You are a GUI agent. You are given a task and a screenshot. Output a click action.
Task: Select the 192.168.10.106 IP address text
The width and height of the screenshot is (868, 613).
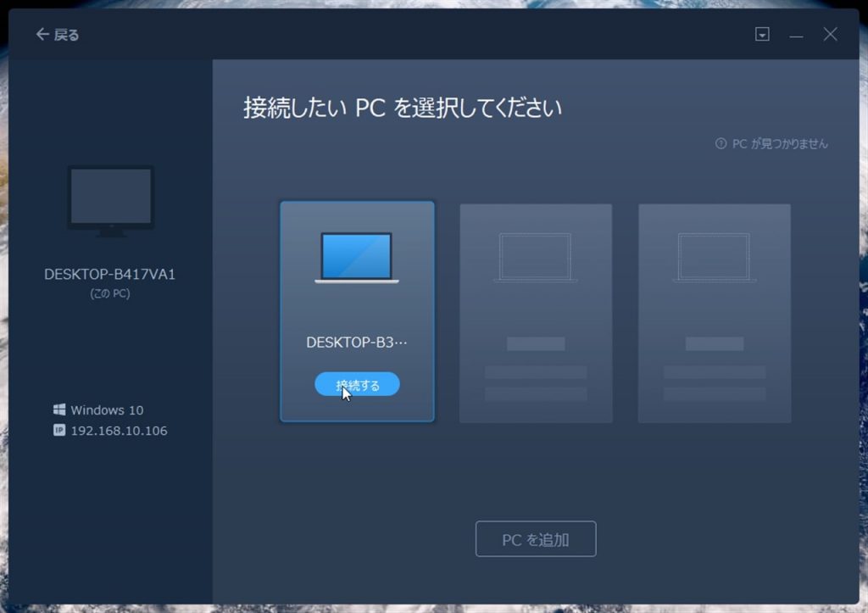[x=119, y=431]
